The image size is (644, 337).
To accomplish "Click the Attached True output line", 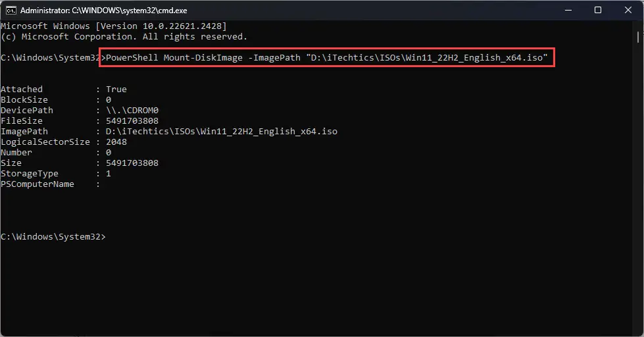I will (64, 89).
